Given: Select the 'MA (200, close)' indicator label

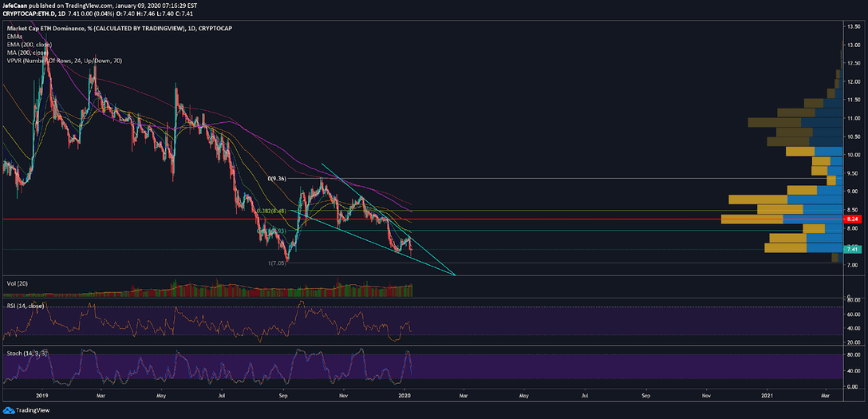Looking at the screenshot, I should (26, 53).
